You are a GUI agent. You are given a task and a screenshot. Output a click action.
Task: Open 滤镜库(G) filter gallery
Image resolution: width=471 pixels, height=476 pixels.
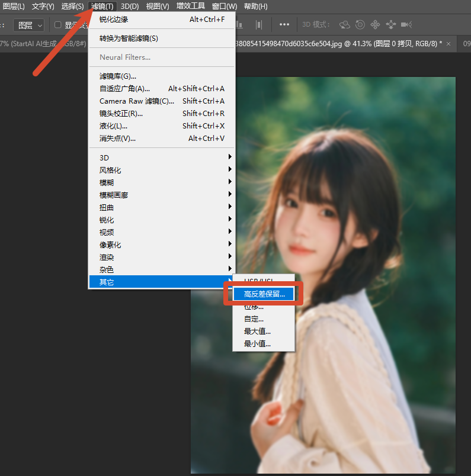(x=162, y=76)
